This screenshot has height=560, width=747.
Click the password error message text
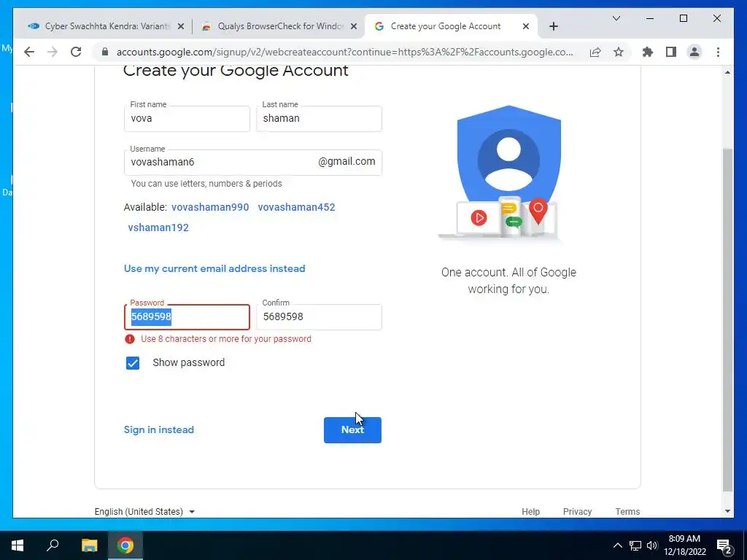click(226, 339)
